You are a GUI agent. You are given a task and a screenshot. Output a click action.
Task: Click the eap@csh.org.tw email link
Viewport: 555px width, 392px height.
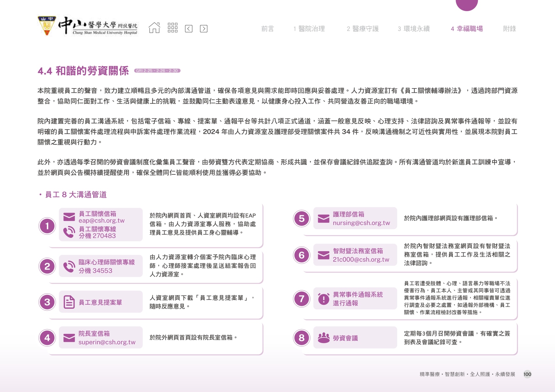click(x=101, y=220)
